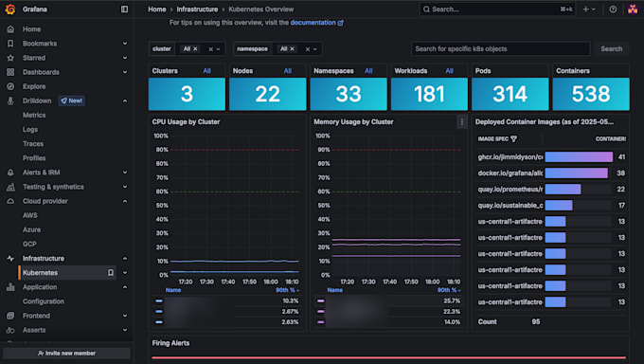644x364 pixels.
Task: Click the All link on Clusters card
Action: (x=206, y=71)
